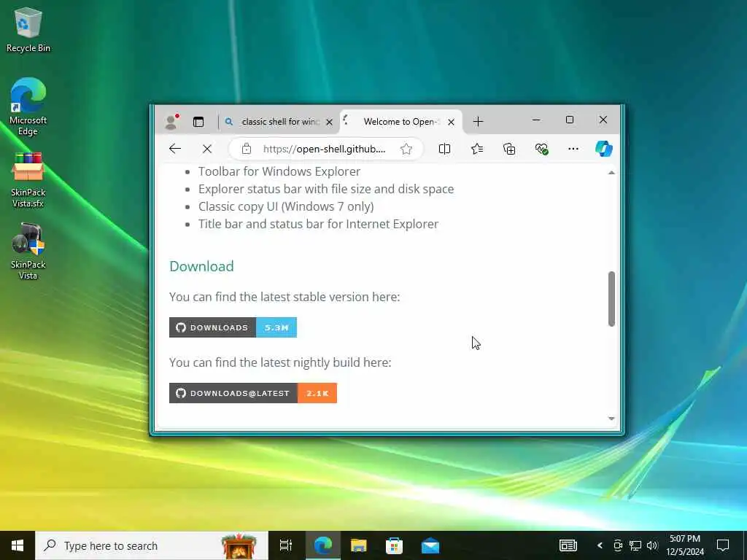Screen dimensions: 747x560
Task: Open Collections panel
Action: [x=509, y=149]
